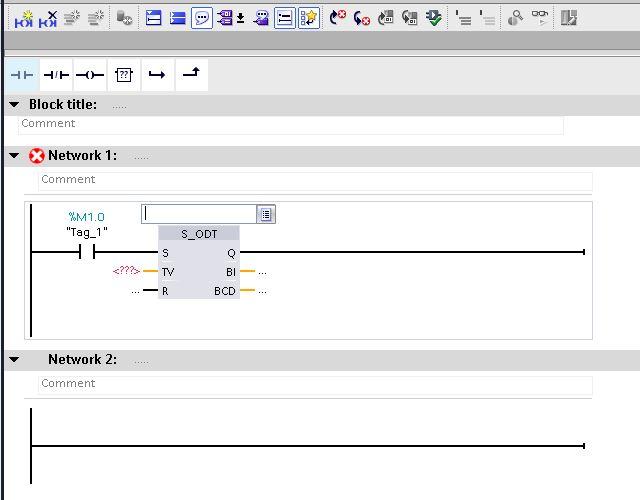Show tag information icon
The width and height of the screenshot is (640, 500).
click(261, 18)
